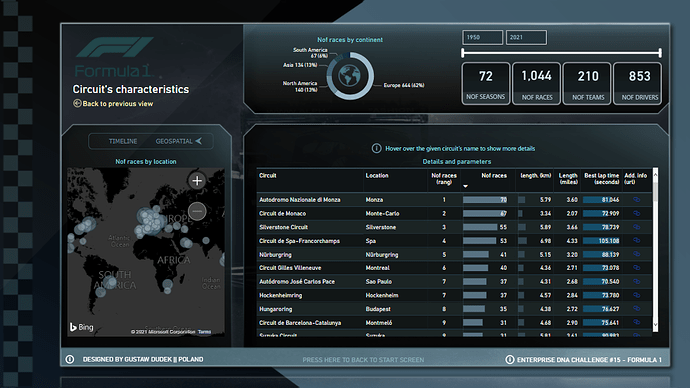Select 'Autódromo José Carlos Pace' name
The width and height of the screenshot is (690, 388).
point(297,281)
